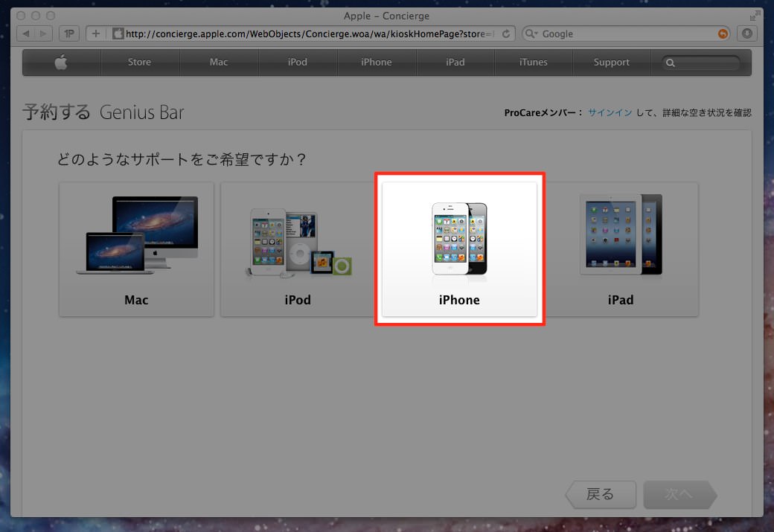This screenshot has height=532, width=774.
Task: Click the address bar URL field
Action: [301, 33]
